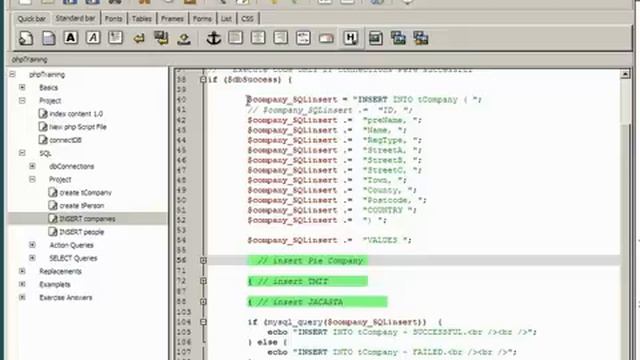This screenshot has height=360, width=640.
Task: Expand the folded 'insert JACASTA' code block
Action: [203, 302]
